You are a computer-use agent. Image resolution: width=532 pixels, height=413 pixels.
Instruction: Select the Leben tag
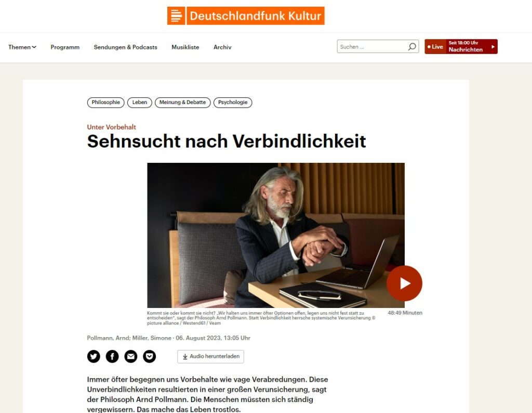tap(139, 102)
